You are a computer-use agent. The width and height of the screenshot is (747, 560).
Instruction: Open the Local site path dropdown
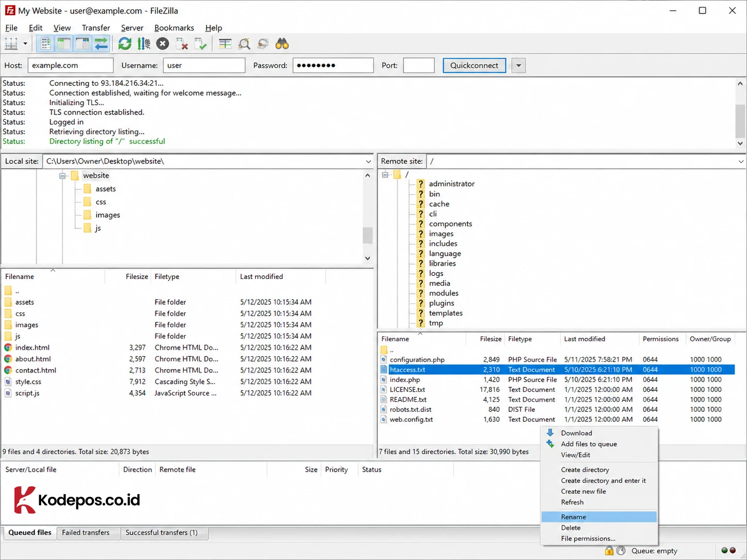pyautogui.click(x=368, y=161)
